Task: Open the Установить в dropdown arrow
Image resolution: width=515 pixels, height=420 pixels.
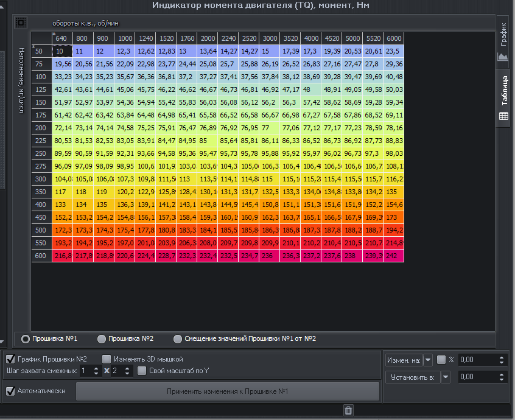Action: coord(446,377)
